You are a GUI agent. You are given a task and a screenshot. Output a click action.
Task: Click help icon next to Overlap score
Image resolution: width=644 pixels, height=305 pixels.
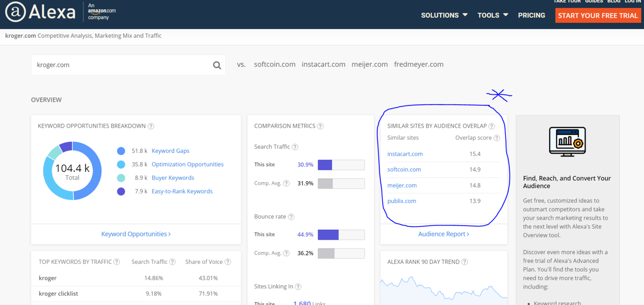(x=497, y=138)
